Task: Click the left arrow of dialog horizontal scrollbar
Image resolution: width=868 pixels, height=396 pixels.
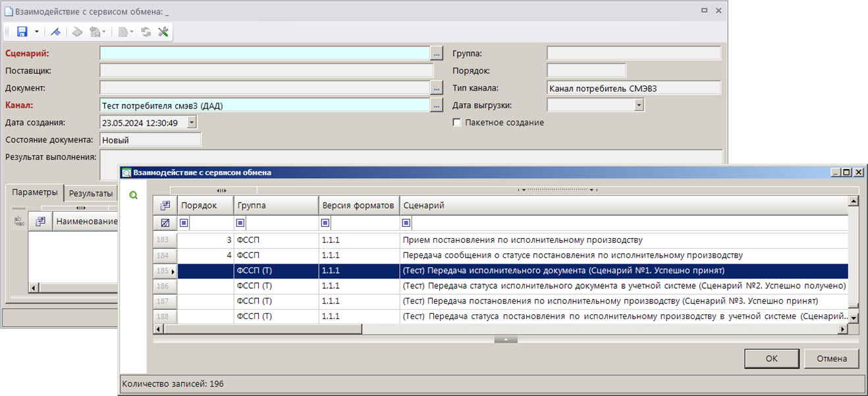Action: point(159,329)
